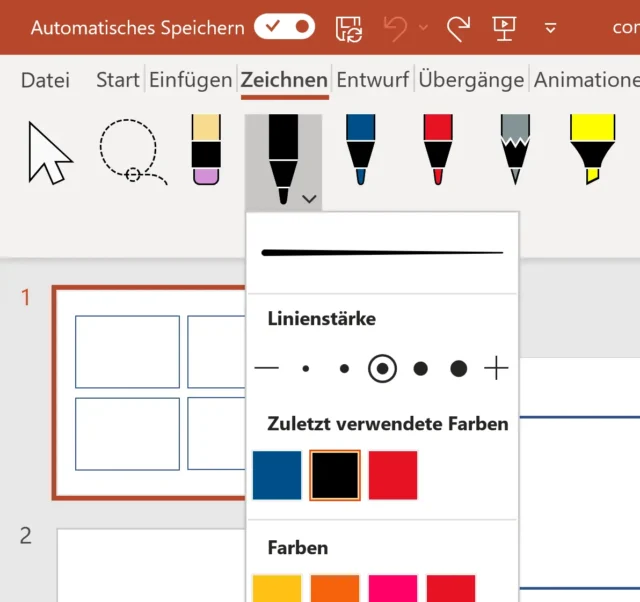Select the arrow cursor selection tool
Viewport: 640px width, 602px height.
pyautogui.click(x=50, y=153)
